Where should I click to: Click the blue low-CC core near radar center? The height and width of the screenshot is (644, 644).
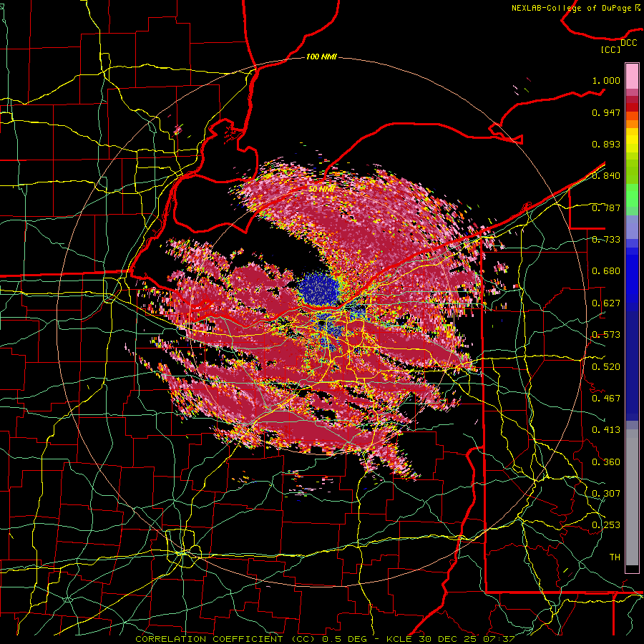(318, 289)
